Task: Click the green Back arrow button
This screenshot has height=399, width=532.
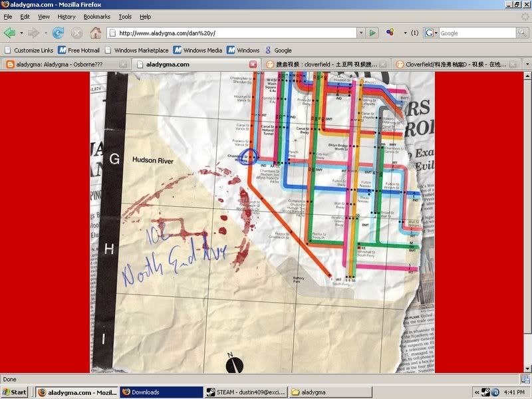Action: 9,33
